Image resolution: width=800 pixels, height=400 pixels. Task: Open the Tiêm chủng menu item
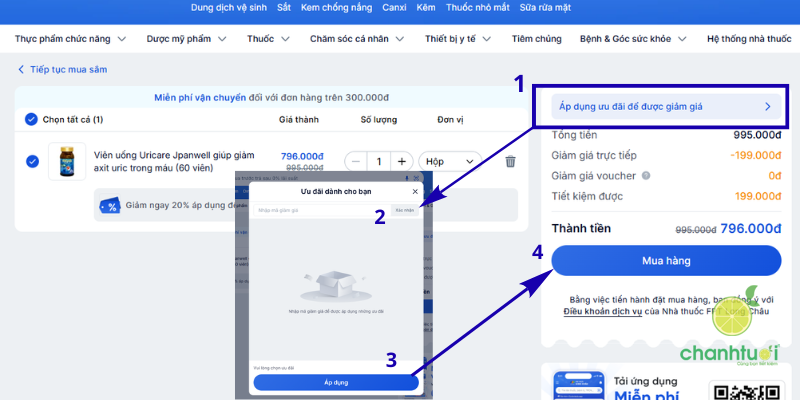[x=536, y=40]
